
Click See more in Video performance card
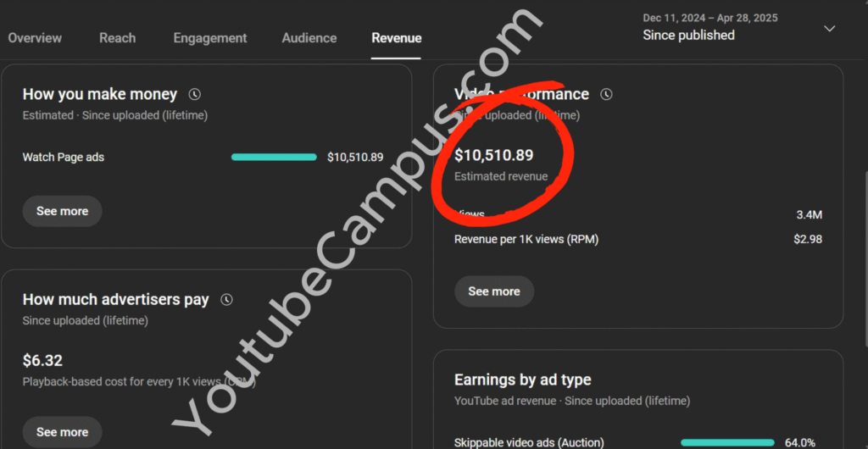(494, 291)
